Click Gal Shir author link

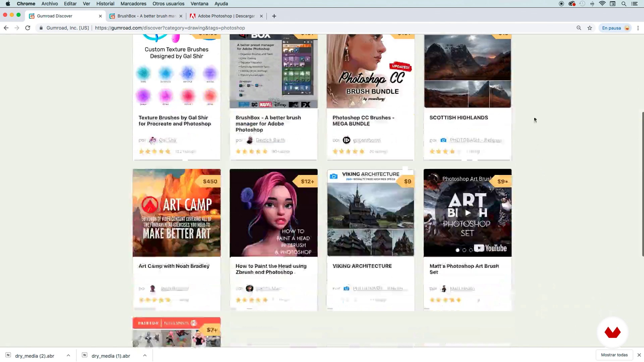pyautogui.click(x=167, y=140)
